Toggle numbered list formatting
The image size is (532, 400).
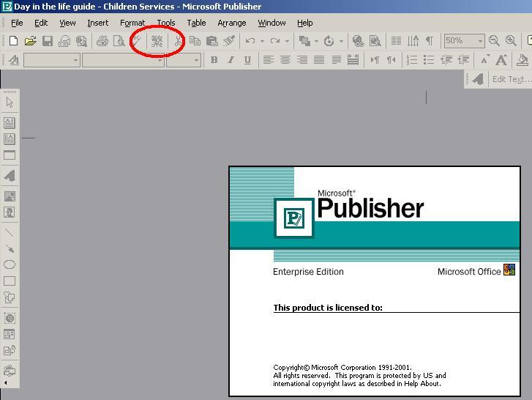[x=411, y=60]
